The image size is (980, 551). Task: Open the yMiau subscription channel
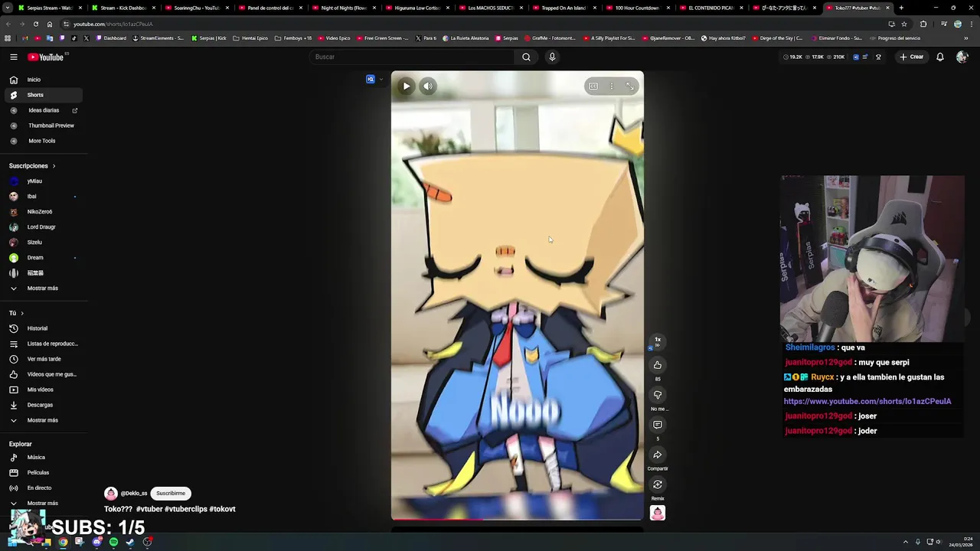42,181
